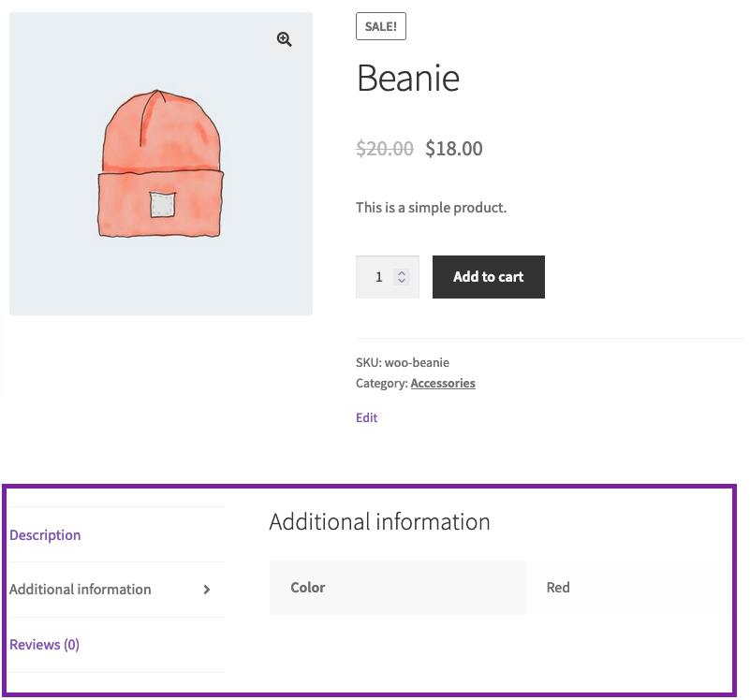The image size is (750, 700).
Task: Open the Accessories category link
Action: click(x=442, y=383)
